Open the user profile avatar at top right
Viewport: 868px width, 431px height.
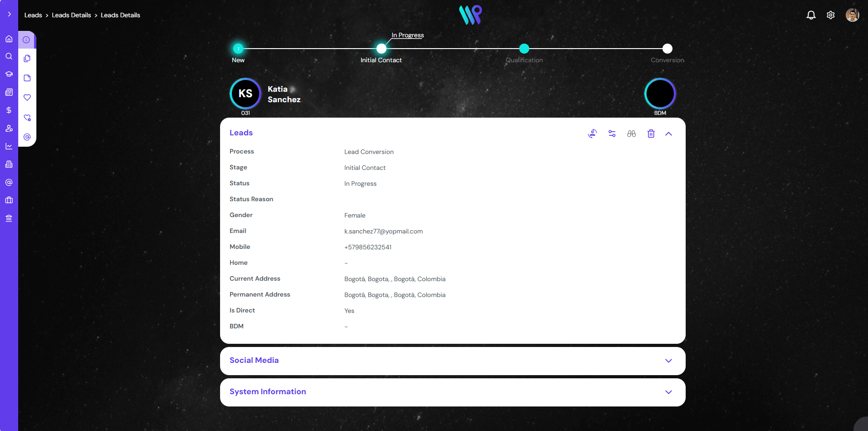point(852,15)
